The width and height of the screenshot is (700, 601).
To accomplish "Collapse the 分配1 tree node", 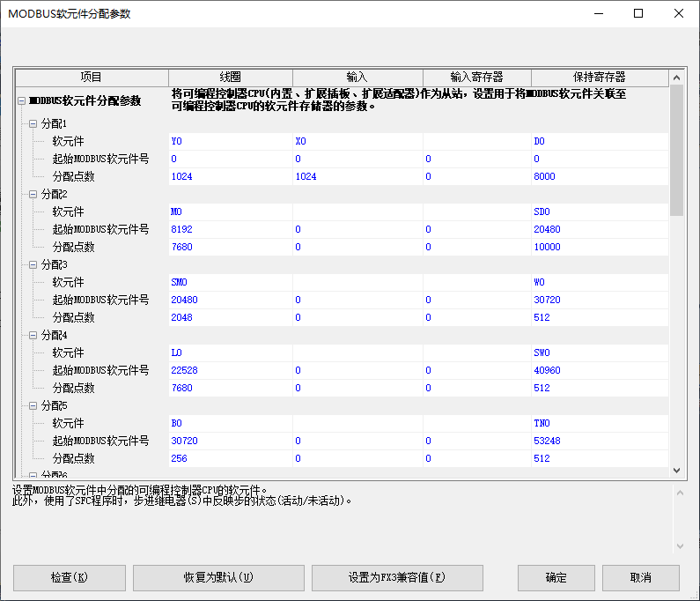I will coord(33,123).
